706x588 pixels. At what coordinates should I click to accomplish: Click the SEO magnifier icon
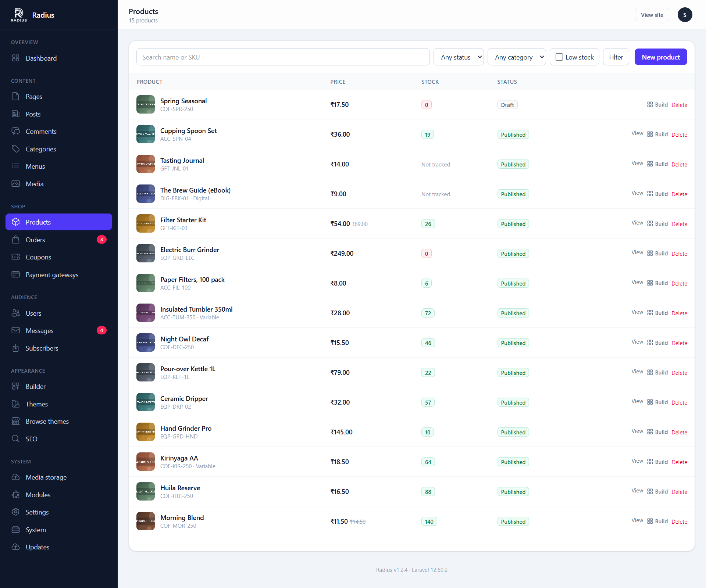click(15, 439)
